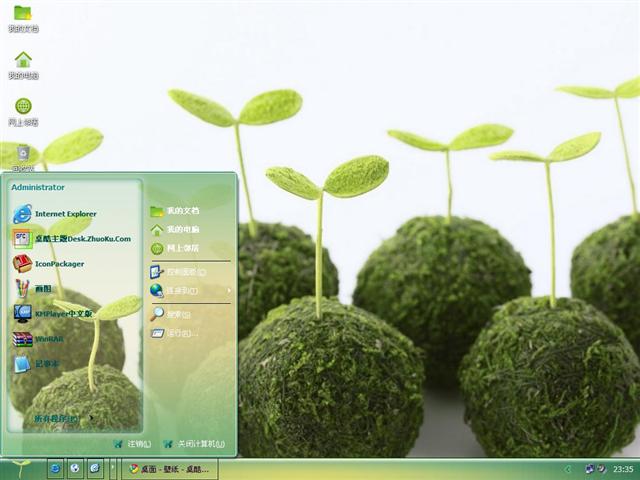Click 注销(L) log off button

click(x=133, y=444)
